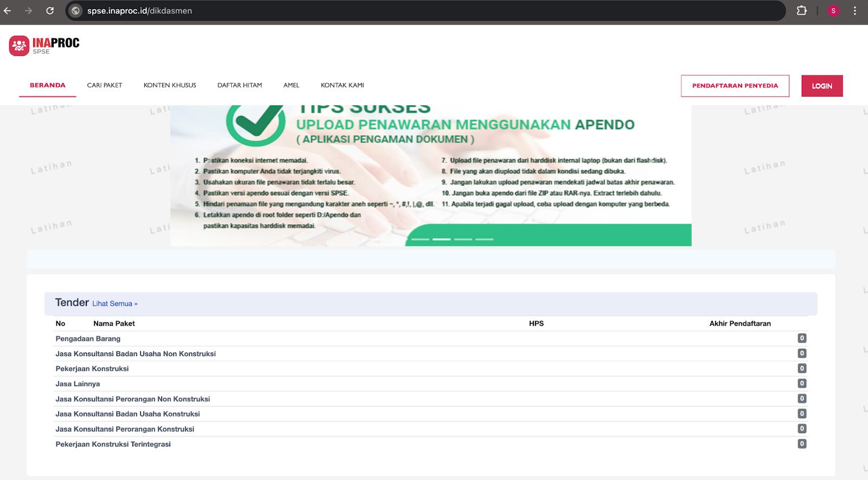Open the site info icon in the address bar
The width and height of the screenshot is (868, 480).
[x=76, y=10]
